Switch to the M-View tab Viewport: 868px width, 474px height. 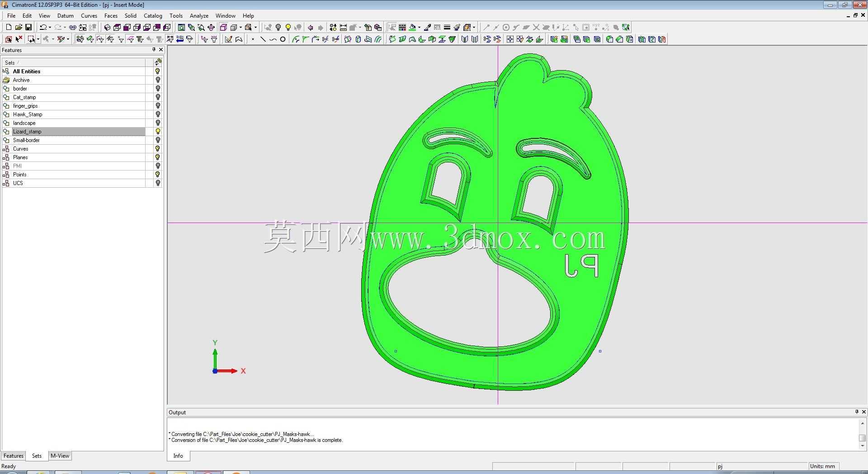pyautogui.click(x=60, y=456)
